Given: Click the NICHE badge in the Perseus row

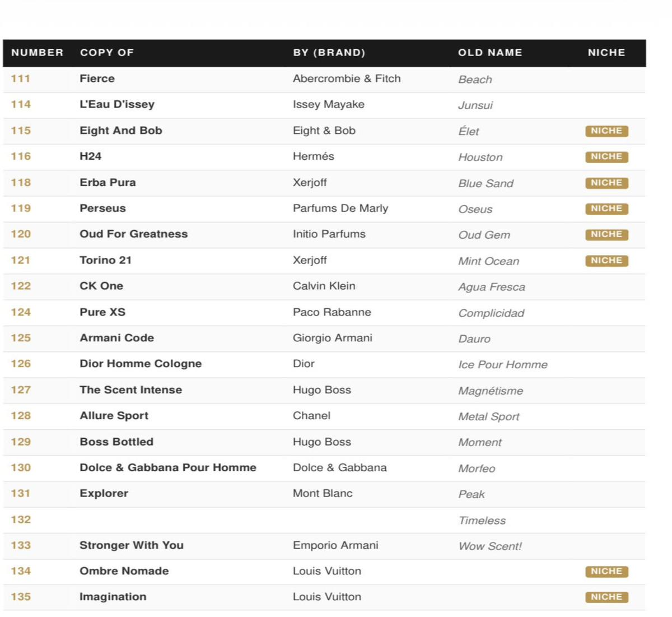Looking at the screenshot, I should coord(606,208).
